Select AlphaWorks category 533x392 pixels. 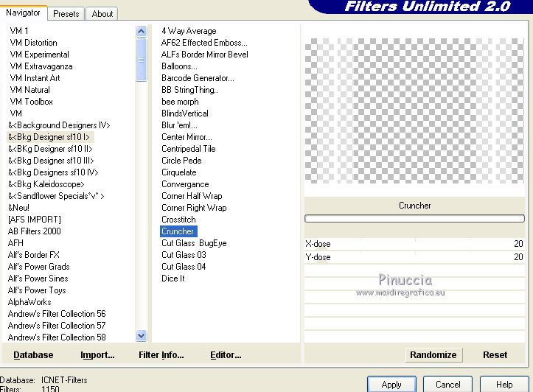click(x=29, y=302)
